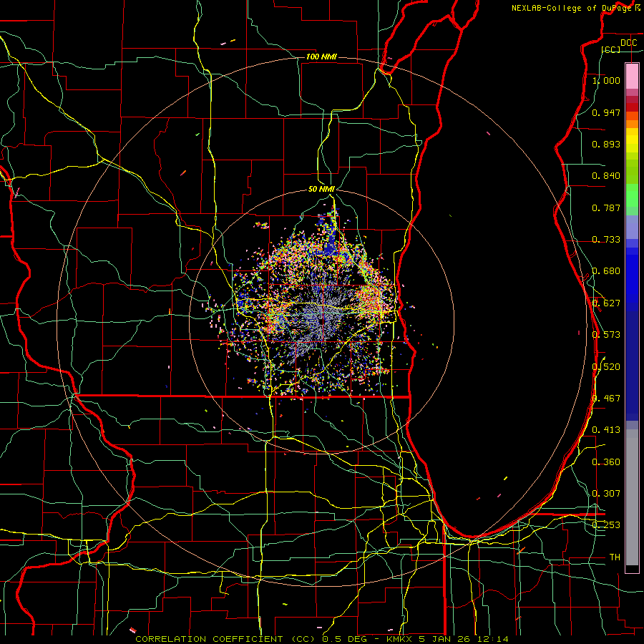This screenshot has width=644, height=644.
Task: Click the 0.520 scale value
Action: pyautogui.click(x=606, y=367)
